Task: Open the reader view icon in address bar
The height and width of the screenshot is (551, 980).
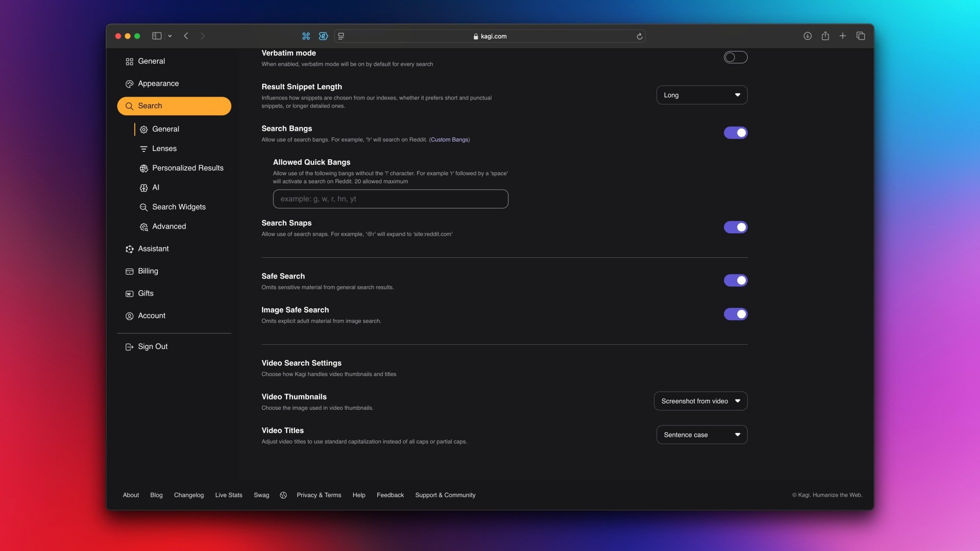Action: click(341, 36)
